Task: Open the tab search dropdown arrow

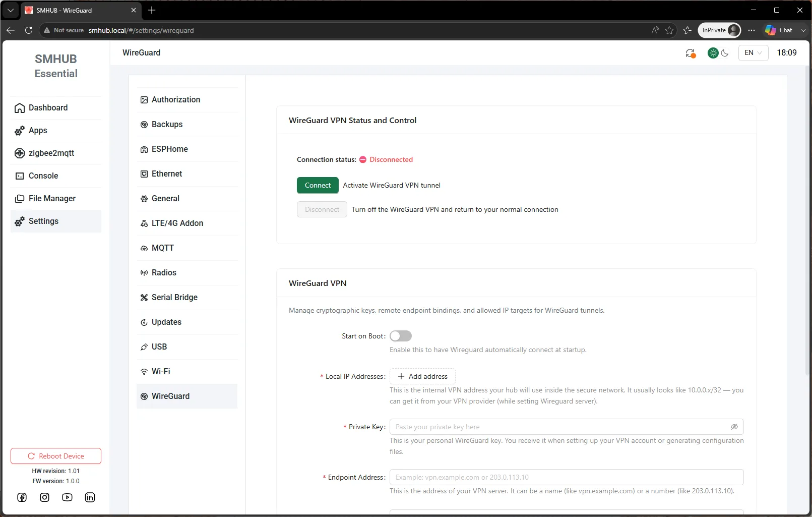Action: (10, 10)
